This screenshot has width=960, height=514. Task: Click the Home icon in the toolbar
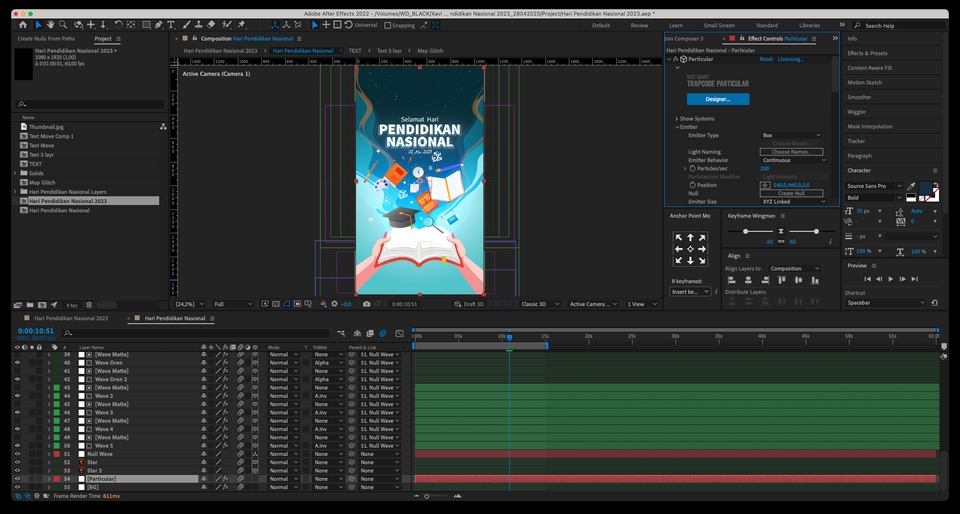point(23,25)
